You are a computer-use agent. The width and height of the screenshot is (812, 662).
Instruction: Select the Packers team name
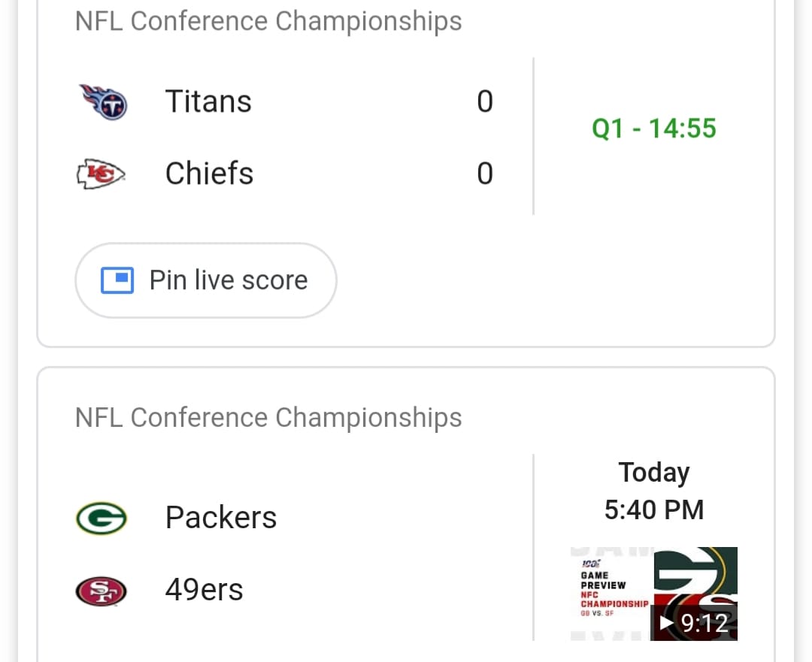pyautogui.click(x=221, y=517)
